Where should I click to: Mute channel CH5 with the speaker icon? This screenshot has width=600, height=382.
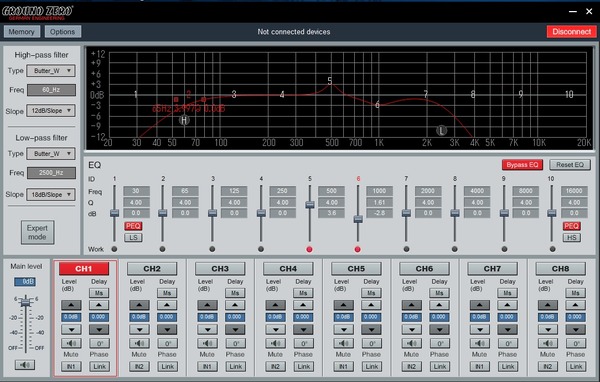point(344,343)
